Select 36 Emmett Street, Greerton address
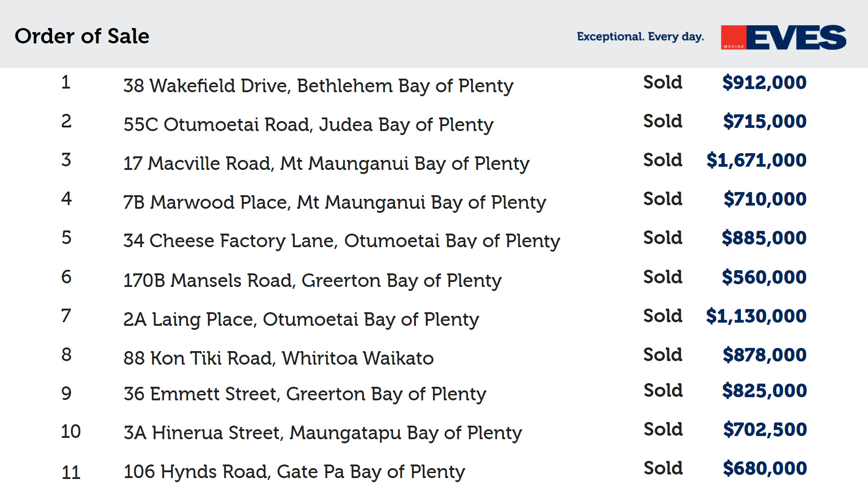Image resolution: width=868 pixels, height=488 pixels. pos(304,394)
